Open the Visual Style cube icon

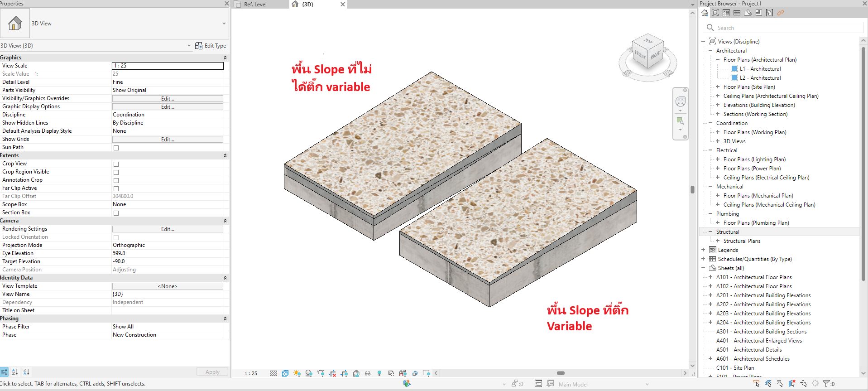pos(285,373)
